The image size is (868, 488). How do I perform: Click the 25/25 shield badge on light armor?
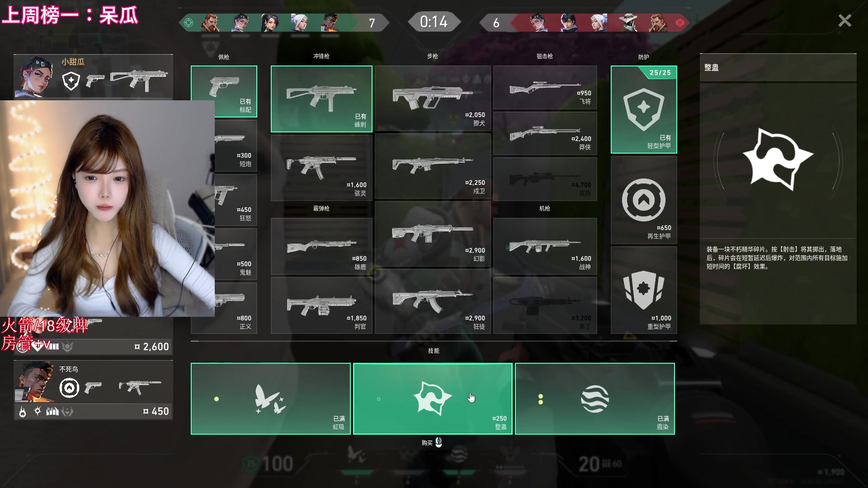(x=660, y=72)
